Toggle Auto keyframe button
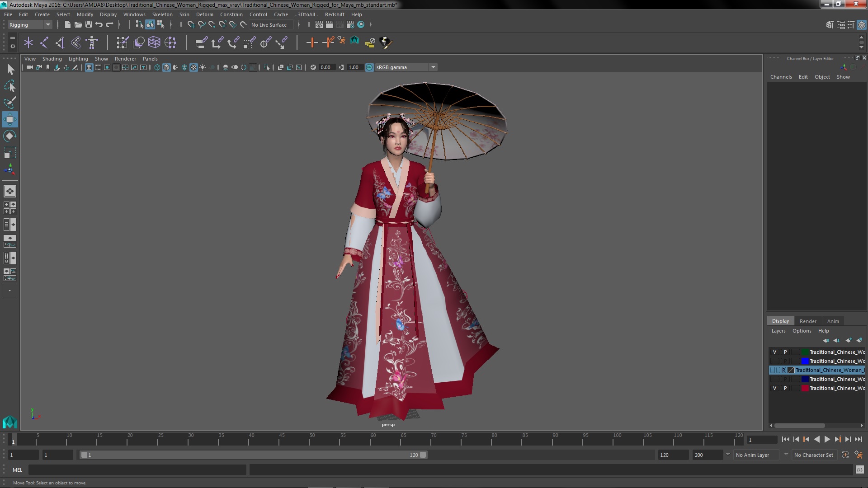Image resolution: width=868 pixels, height=488 pixels. pos(845,455)
